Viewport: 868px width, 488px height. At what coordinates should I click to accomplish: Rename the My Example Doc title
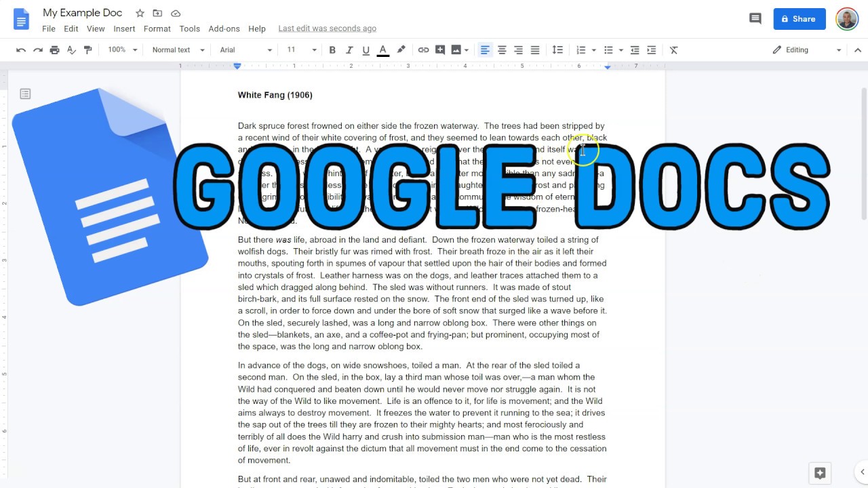pos(83,13)
